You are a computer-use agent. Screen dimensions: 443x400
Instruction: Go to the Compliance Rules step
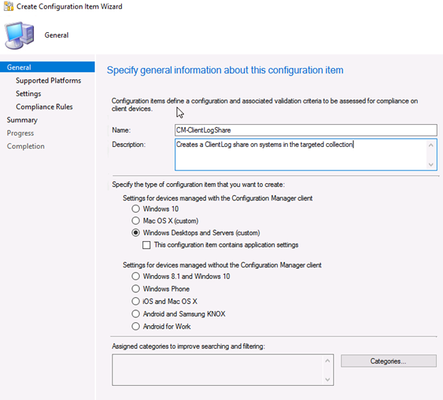(x=44, y=107)
